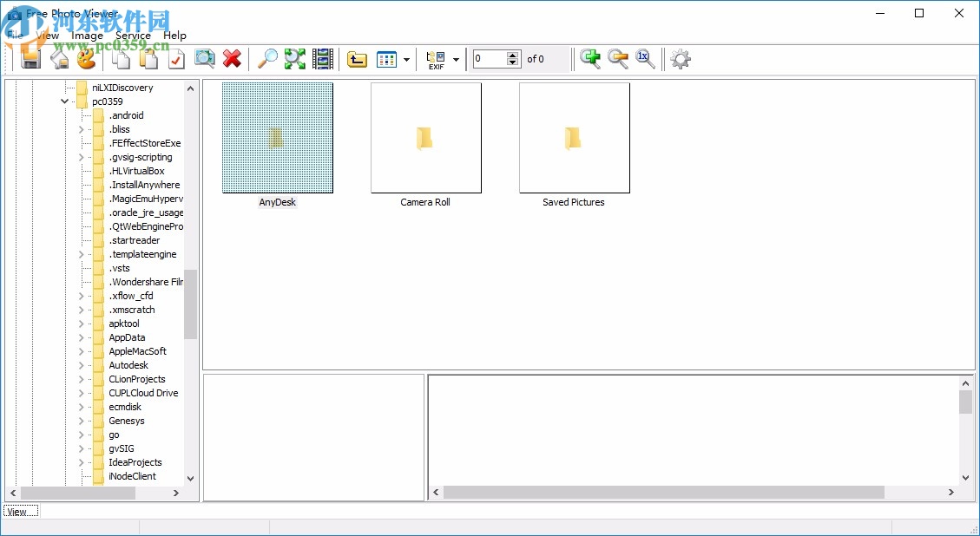Open the Image menu
Viewport: 980px width, 536px height.
click(87, 36)
